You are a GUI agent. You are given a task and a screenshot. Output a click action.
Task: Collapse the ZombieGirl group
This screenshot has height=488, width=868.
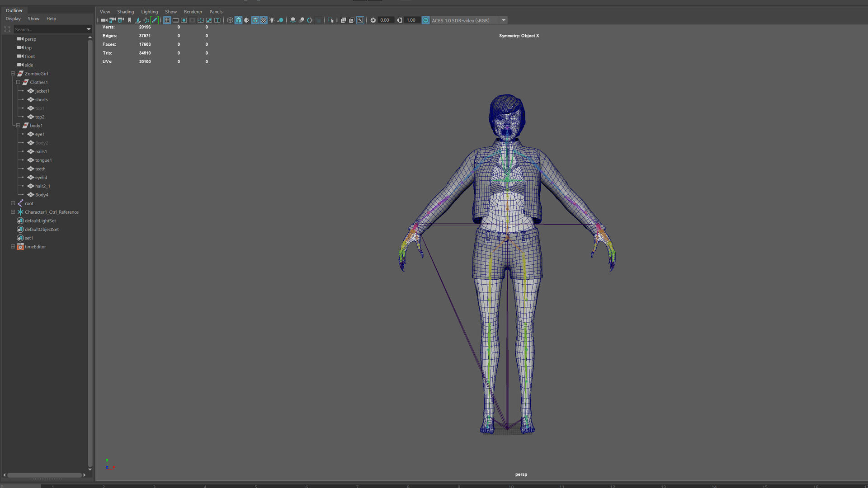[x=13, y=74]
